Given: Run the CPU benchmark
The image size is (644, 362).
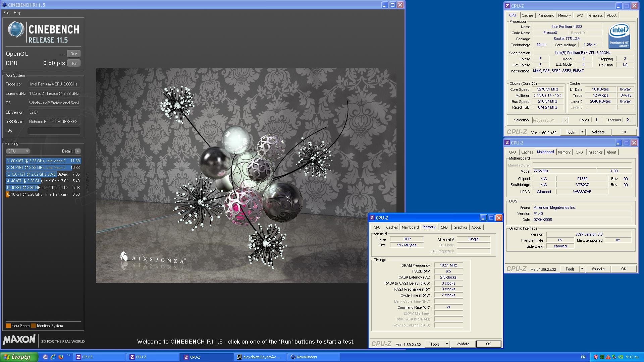Looking at the screenshot, I should point(74,63).
